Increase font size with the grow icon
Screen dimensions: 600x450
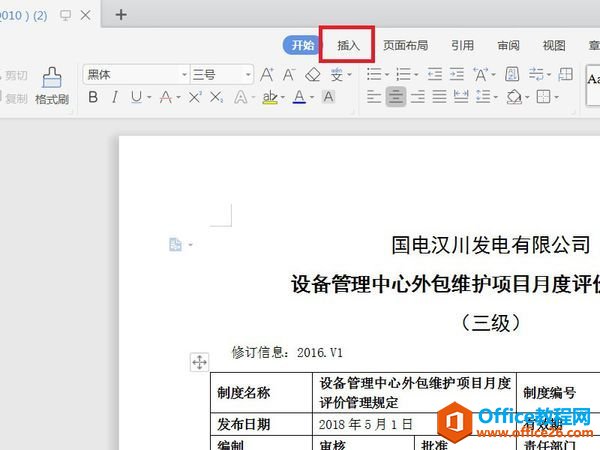[x=267, y=75]
